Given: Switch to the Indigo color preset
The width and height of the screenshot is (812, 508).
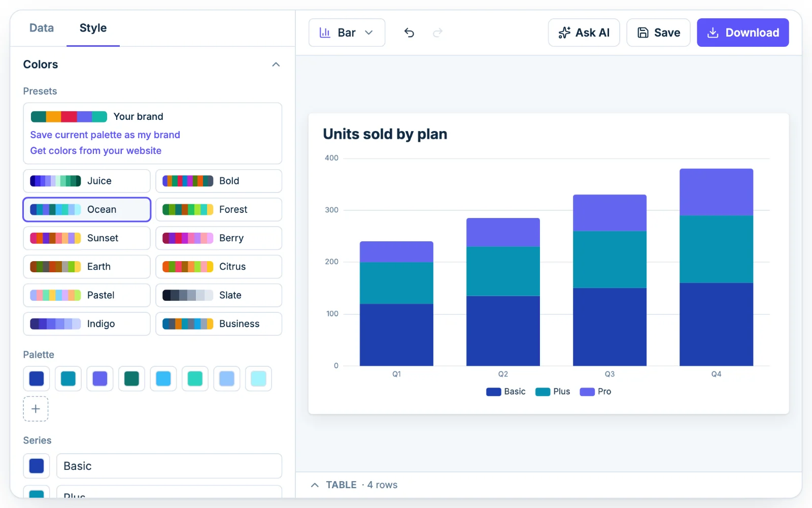Looking at the screenshot, I should (x=87, y=324).
